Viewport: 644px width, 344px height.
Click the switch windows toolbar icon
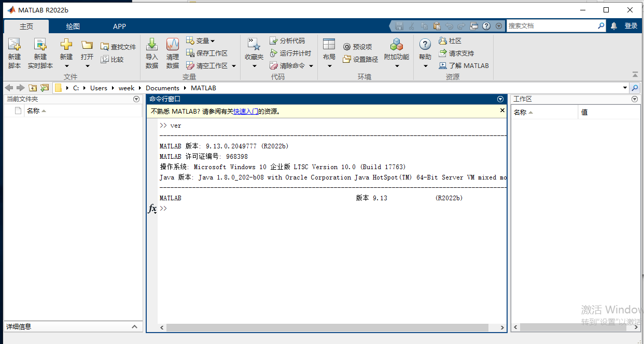click(474, 26)
